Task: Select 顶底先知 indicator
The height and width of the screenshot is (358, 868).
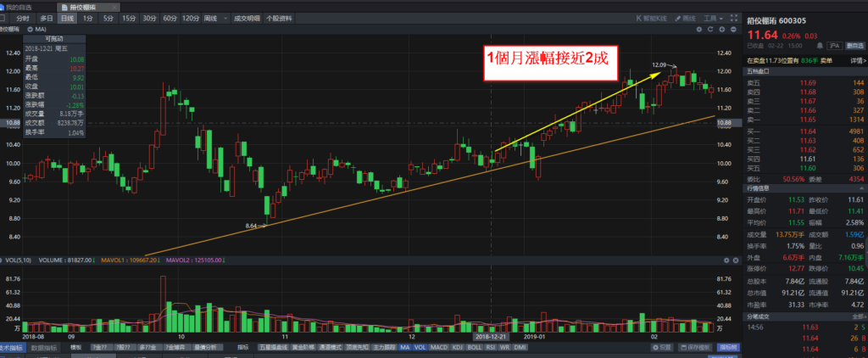Action: (x=358, y=348)
